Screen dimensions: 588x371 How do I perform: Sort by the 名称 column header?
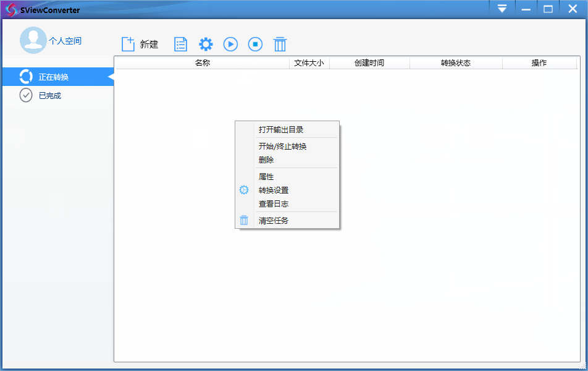pos(202,63)
